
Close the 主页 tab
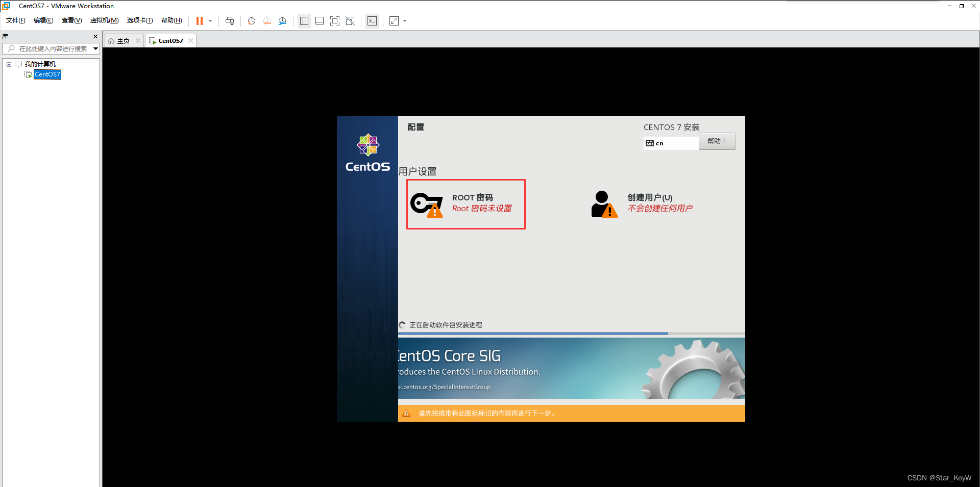coord(138,41)
